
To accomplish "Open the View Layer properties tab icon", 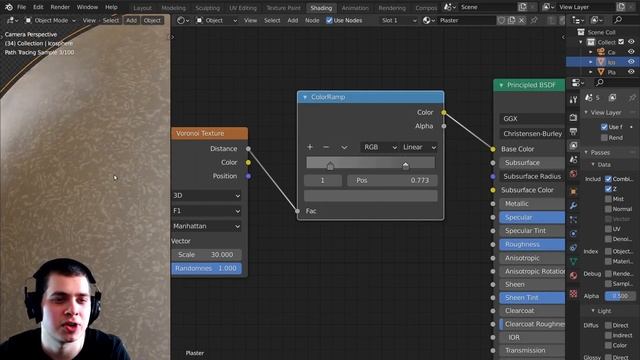I will 573,145.
